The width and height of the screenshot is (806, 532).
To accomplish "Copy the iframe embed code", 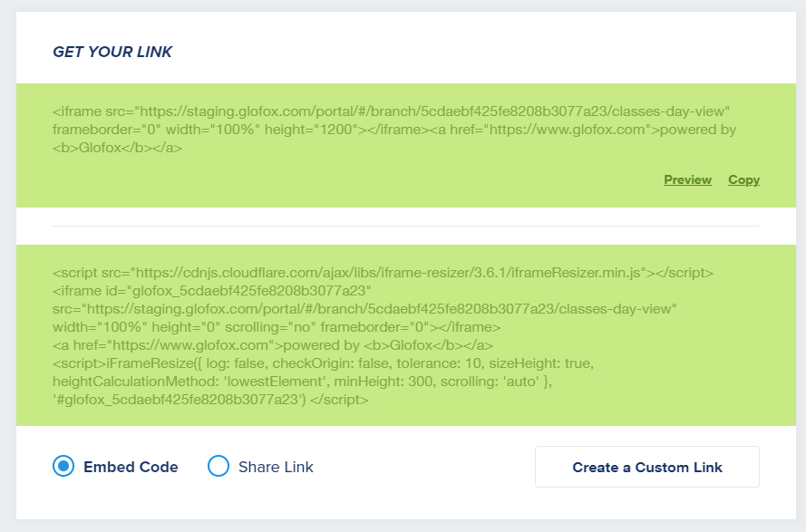I will (x=743, y=180).
